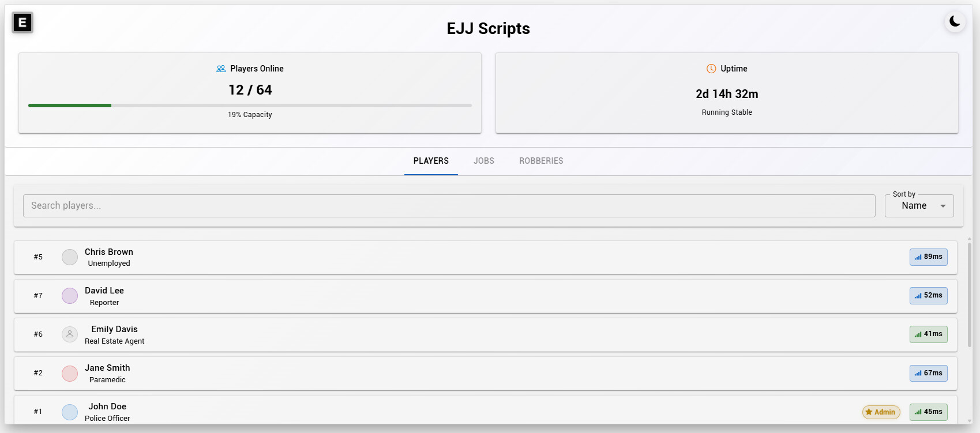The height and width of the screenshot is (433, 980).
Task: Click the signal icon in Chris Brown's 89ms badge
Action: [x=917, y=257]
